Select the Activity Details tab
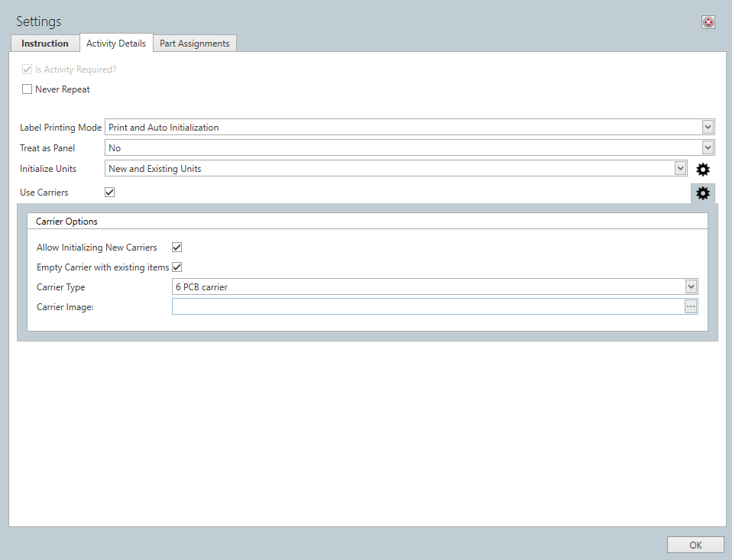 point(116,43)
